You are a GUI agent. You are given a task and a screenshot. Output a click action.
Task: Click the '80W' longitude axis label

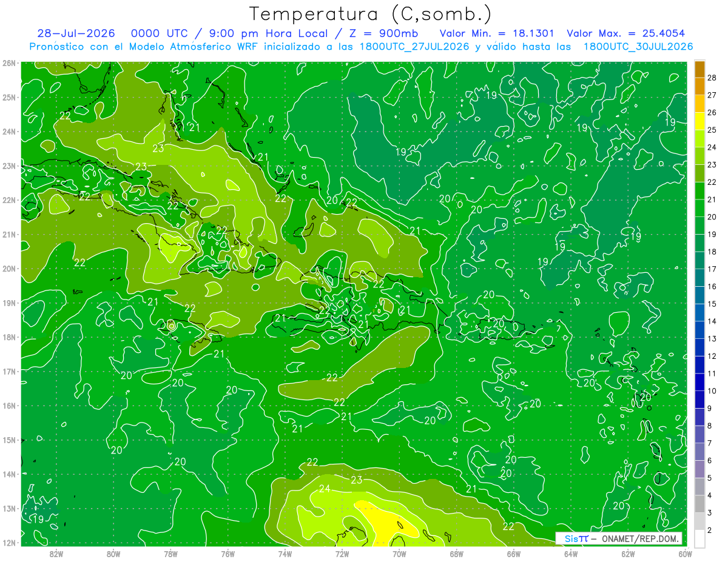click(x=113, y=553)
